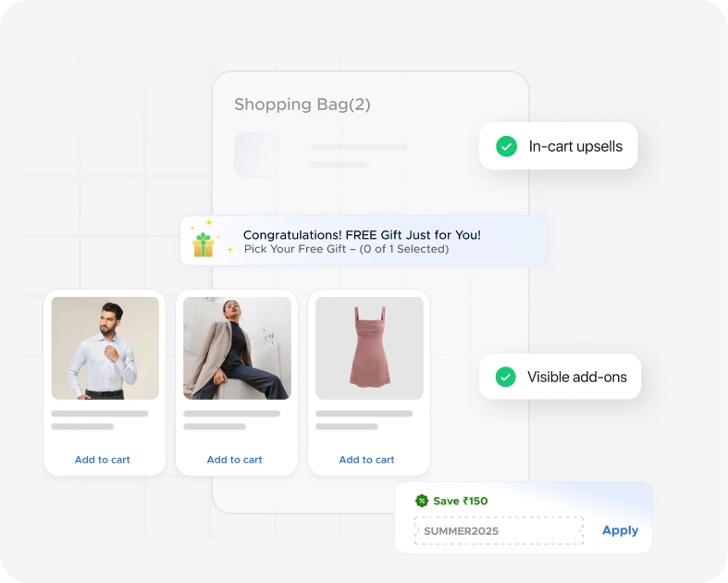The height and width of the screenshot is (583, 728).
Task: Click the gift box icon
Action: pos(204,244)
